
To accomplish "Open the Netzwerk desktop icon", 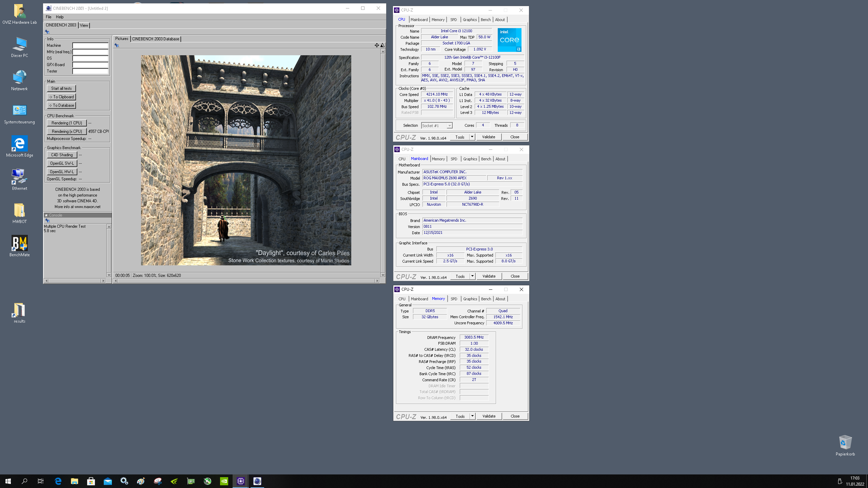I will (19, 81).
